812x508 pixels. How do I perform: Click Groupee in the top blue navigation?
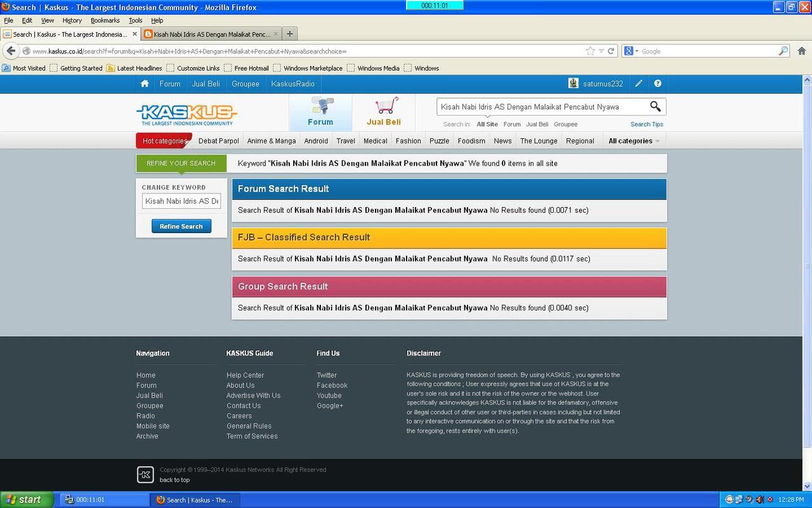[245, 83]
